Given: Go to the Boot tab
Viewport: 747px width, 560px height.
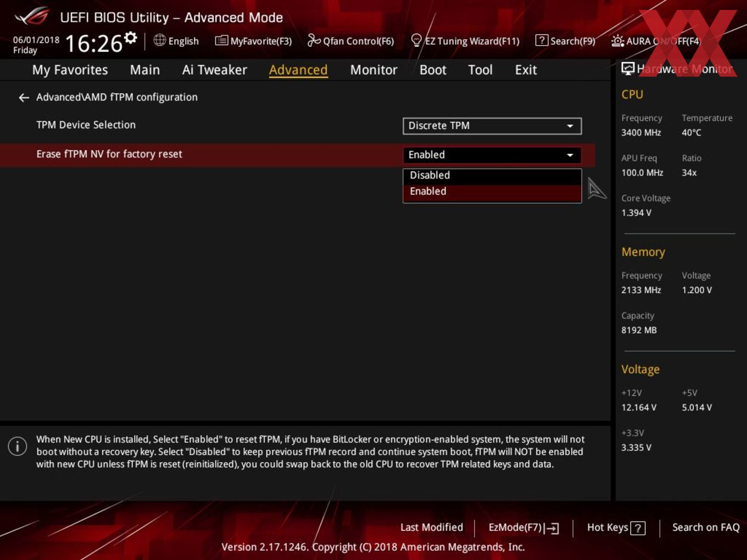Looking at the screenshot, I should [433, 70].
